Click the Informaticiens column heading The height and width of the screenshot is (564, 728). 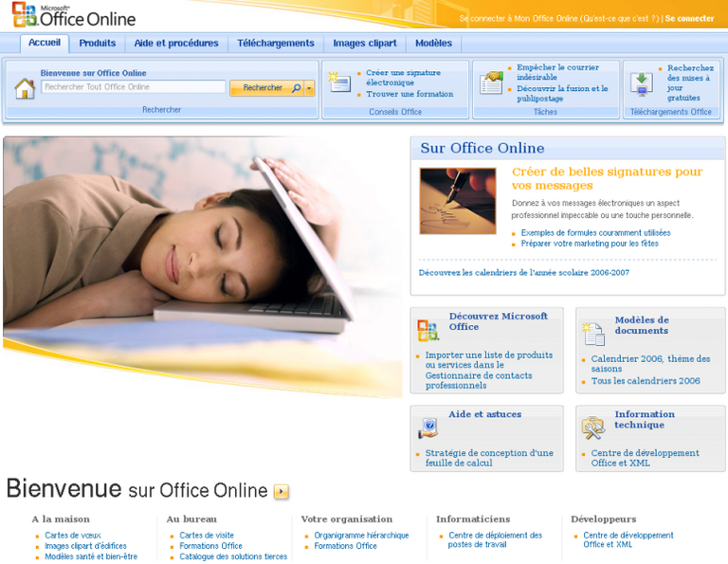[473, 519]
